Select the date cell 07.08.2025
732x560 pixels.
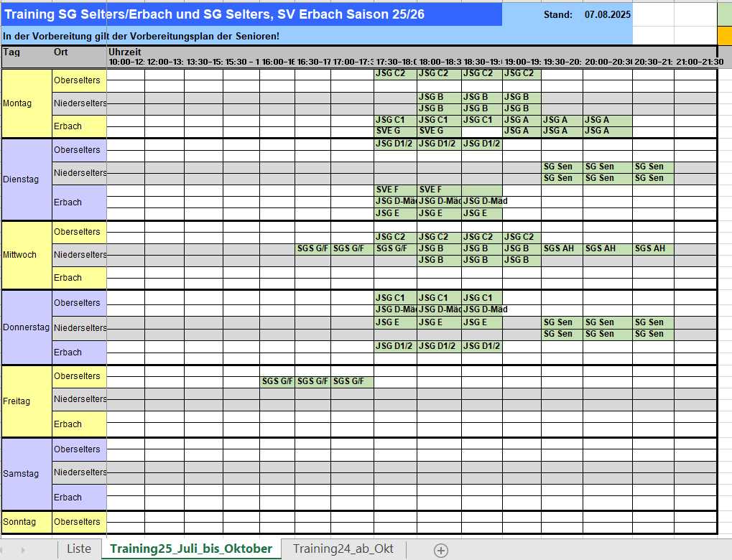tap(606, 14)
